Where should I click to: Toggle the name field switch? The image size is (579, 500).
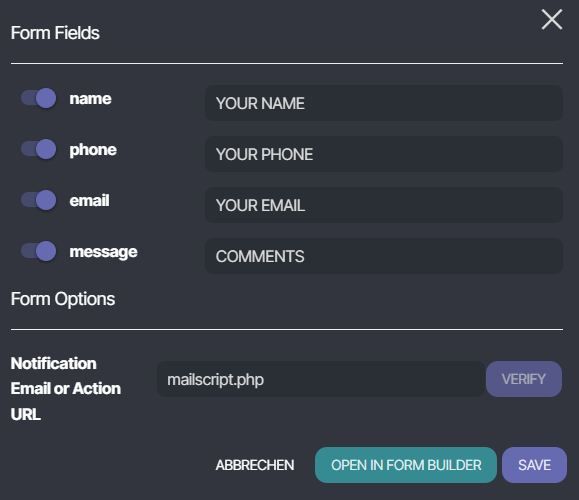39,98
